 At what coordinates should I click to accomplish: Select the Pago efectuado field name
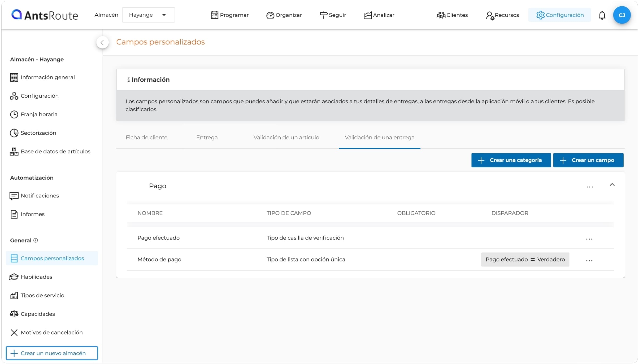click(159, 238)
